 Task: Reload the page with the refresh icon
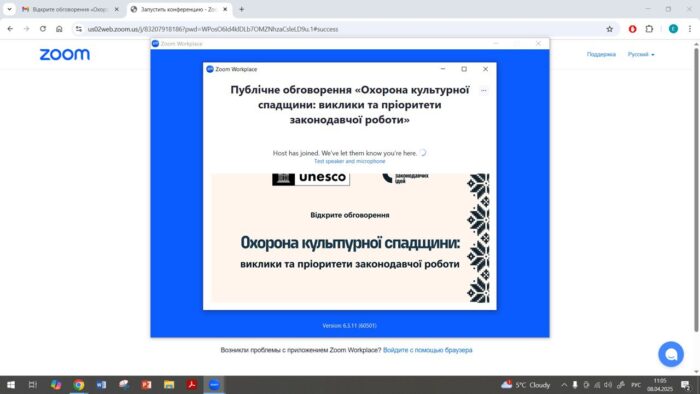[x=43, y=29]
